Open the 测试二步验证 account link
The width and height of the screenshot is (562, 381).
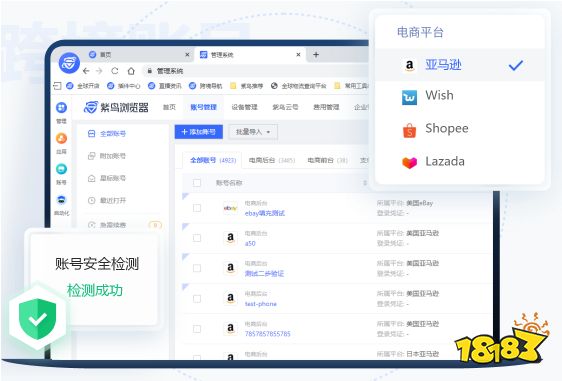264,273
